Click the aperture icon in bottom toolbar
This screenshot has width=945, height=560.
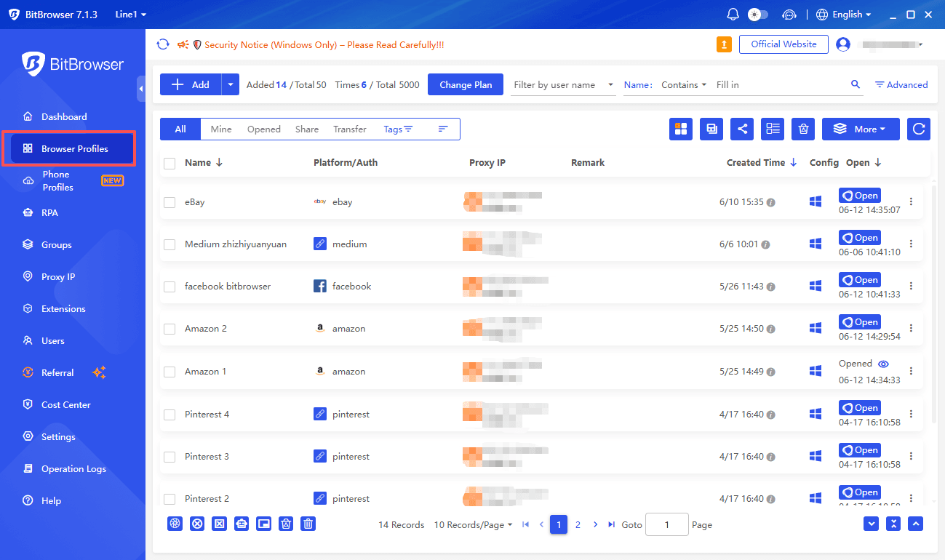tap(175, 524)
